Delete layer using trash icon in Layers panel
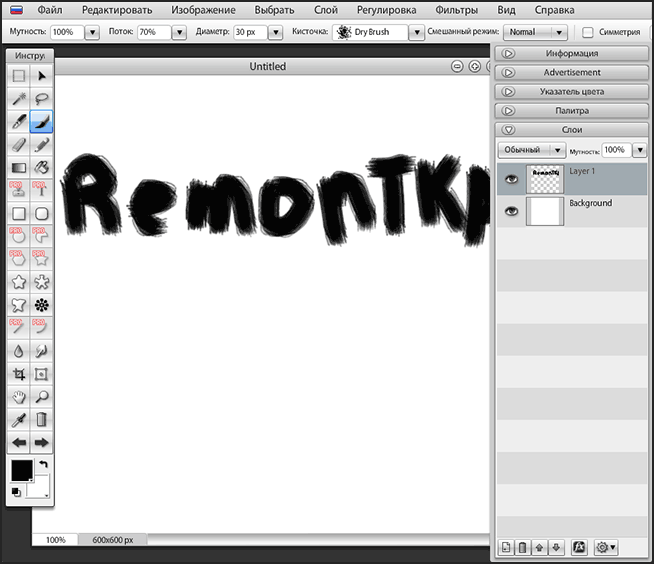Viewport: 654px width, 564px height. (x=523, y=547)
